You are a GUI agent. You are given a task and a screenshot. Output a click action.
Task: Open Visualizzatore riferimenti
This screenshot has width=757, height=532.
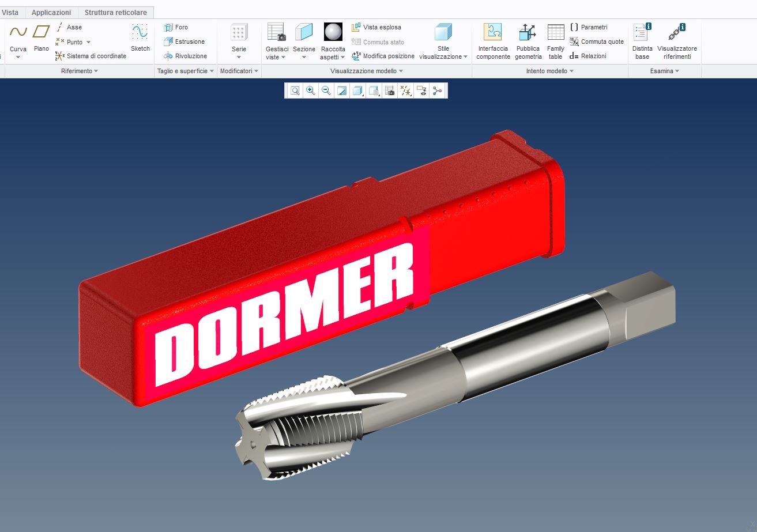coord(677,41)
